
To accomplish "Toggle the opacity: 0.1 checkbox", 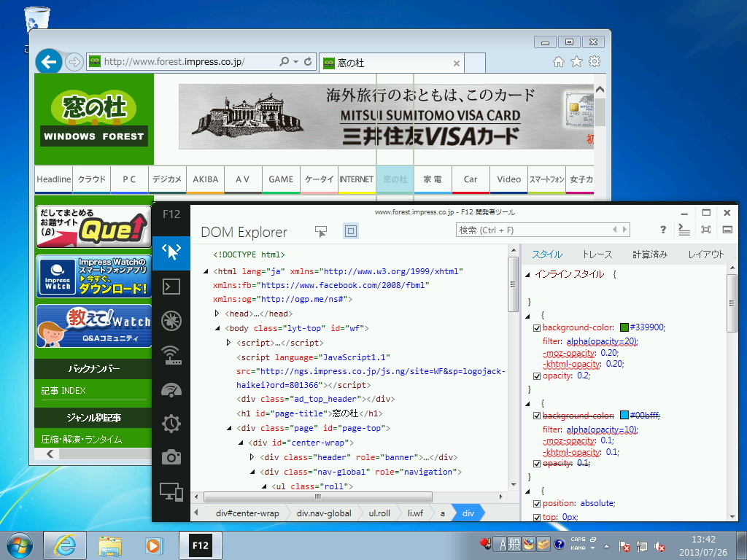I will pos(537,464).
